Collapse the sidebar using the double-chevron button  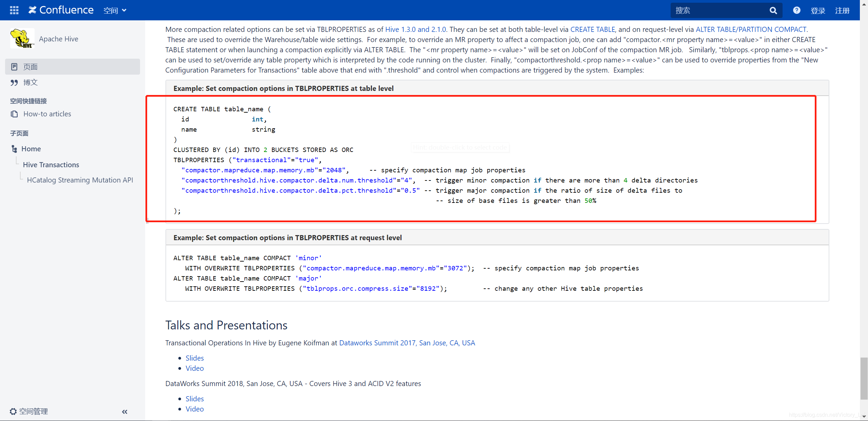tap(124, 412)
